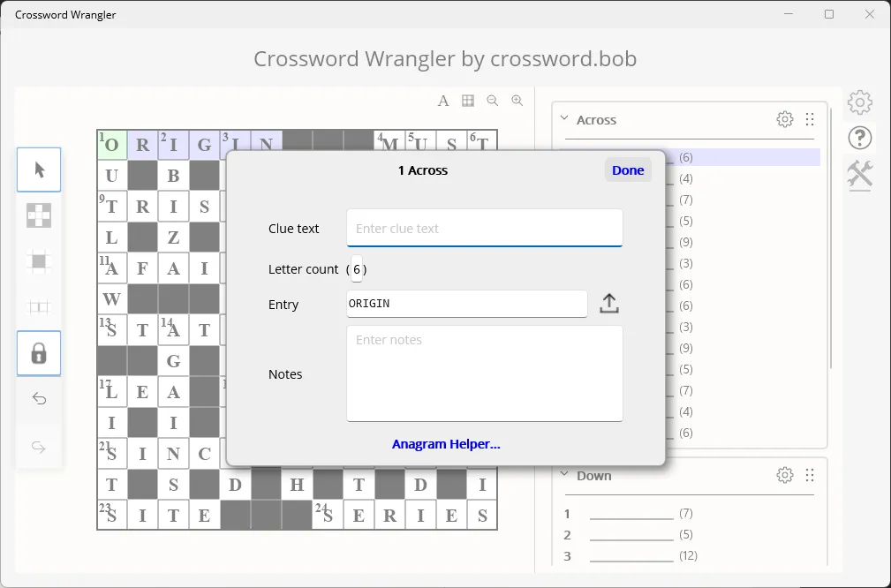Open the grid layout icon
Screen dimensions: 891x588
[x=468, y=102]
